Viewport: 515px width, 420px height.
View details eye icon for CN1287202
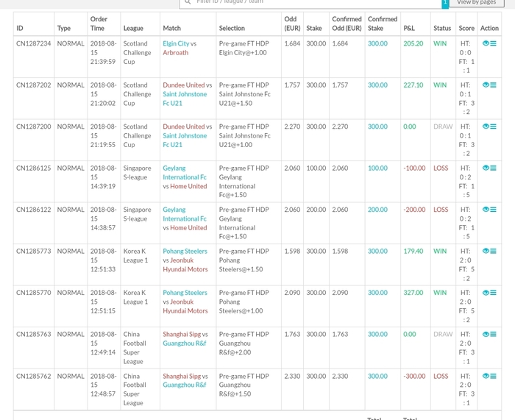486,85
